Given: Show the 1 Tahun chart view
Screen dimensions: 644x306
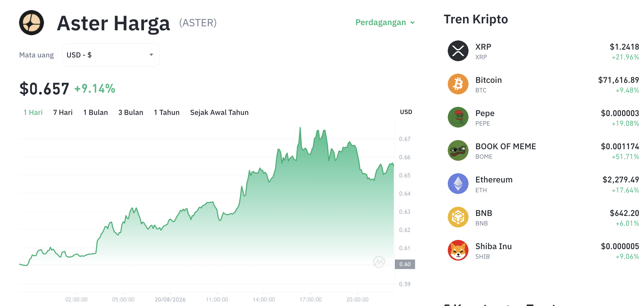Looking at the screenshot, I should point(166,112).
